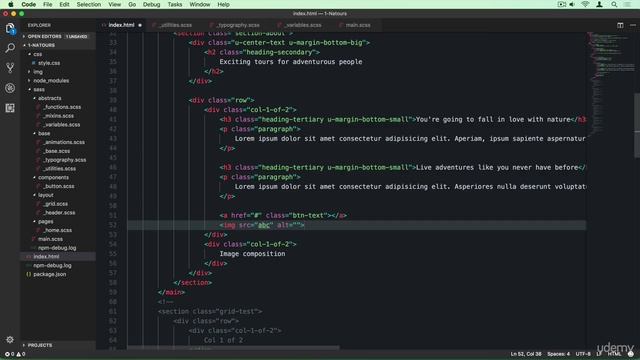
Task: Expand the Projects section
Action: pos(58,345)
